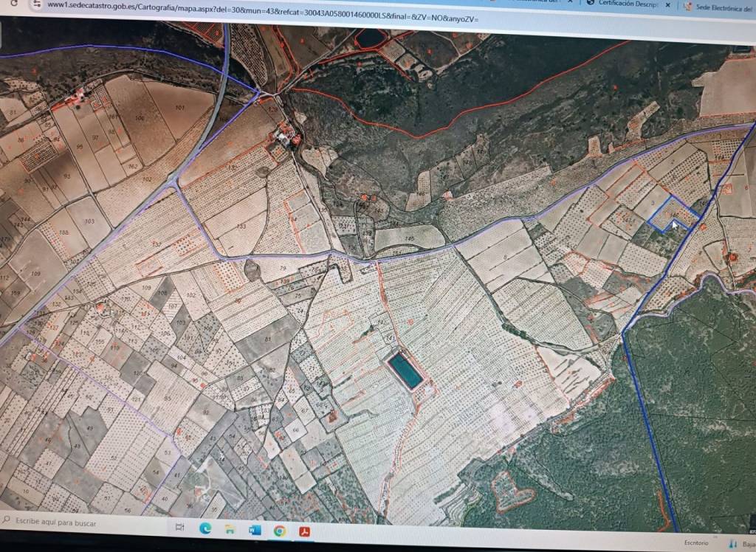The width and height of the screenshot is (756, 552).
Task: Switch to the Certificación Descriptiva tab
Action: (x=628, y=4)
